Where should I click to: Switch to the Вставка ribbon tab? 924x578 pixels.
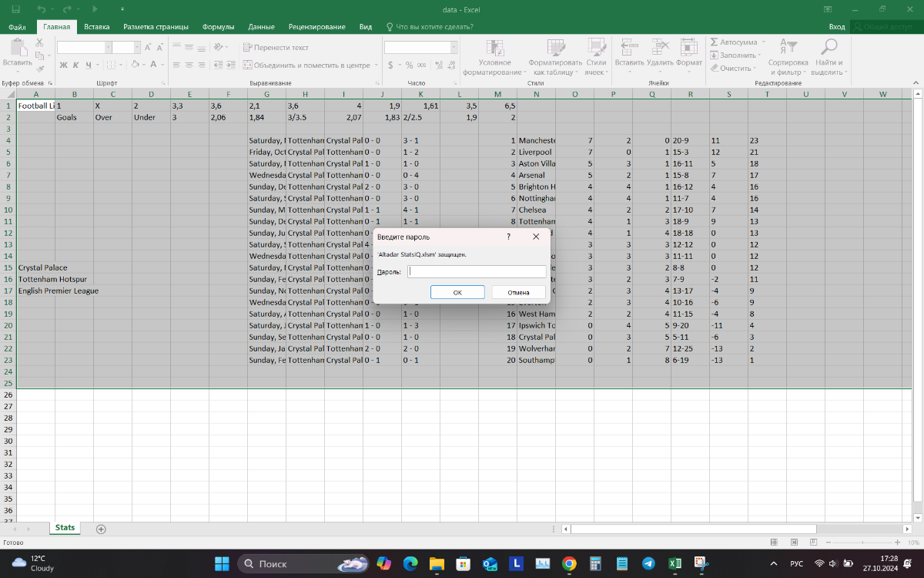point(97,26)
